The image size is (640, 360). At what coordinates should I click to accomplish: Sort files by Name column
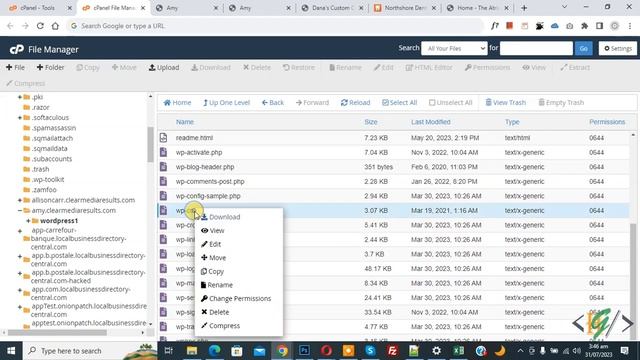[x=184, y=122]
